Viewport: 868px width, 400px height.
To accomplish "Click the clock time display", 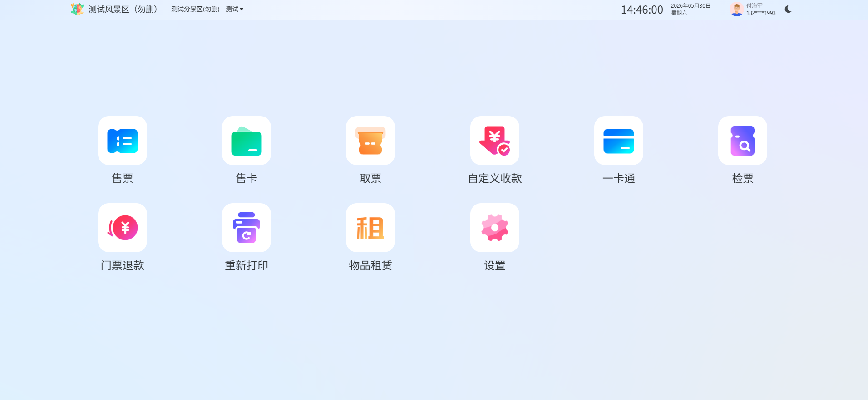I will coord(642,10).
